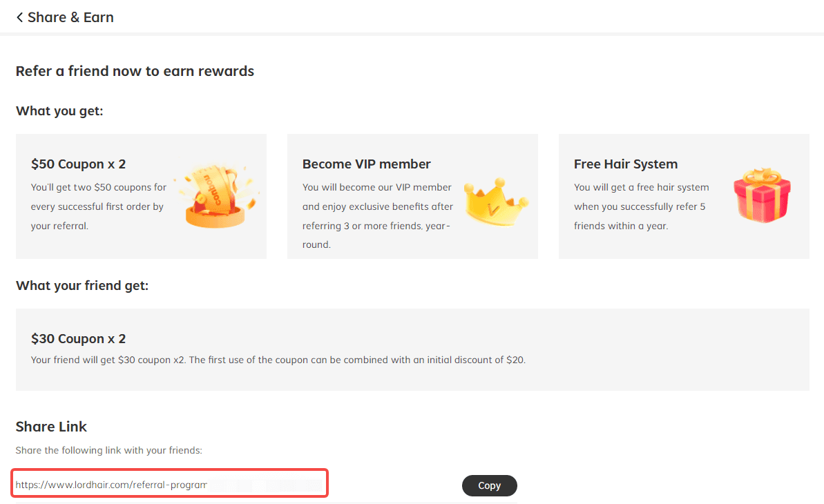Click the free hair system description text
This screenshot has height=504, width=824.
click(641, 206)
